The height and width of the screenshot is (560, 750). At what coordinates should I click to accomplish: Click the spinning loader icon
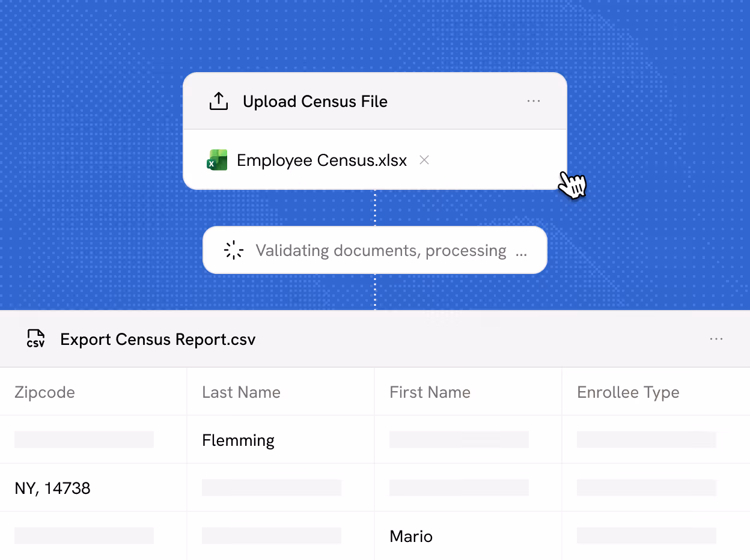[x=233, y=250]
